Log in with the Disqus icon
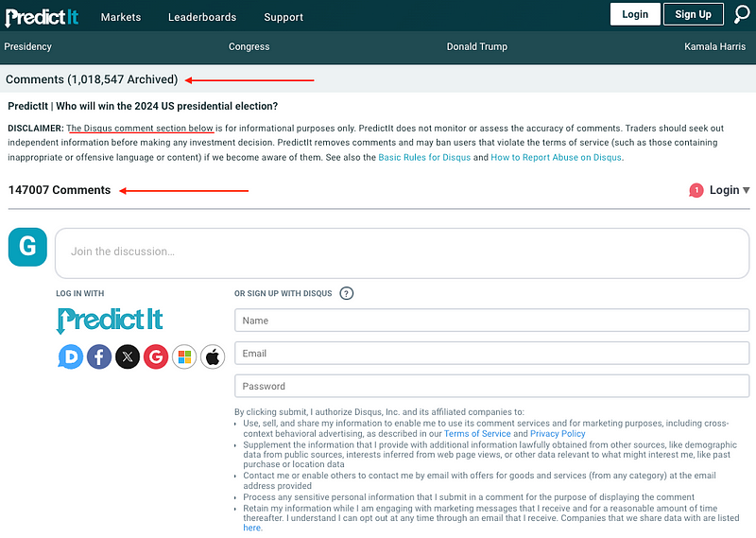756x538 pixels. coord(70,356)
